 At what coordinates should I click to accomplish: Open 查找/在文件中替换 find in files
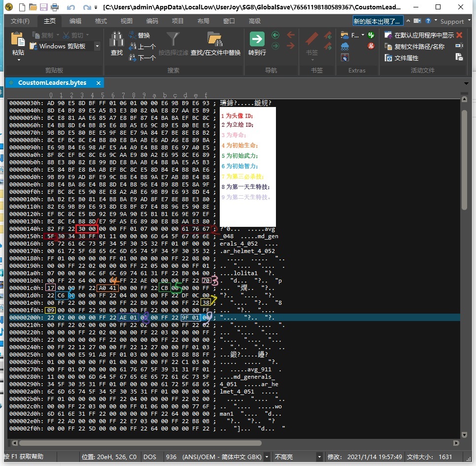tap(215, 43)
